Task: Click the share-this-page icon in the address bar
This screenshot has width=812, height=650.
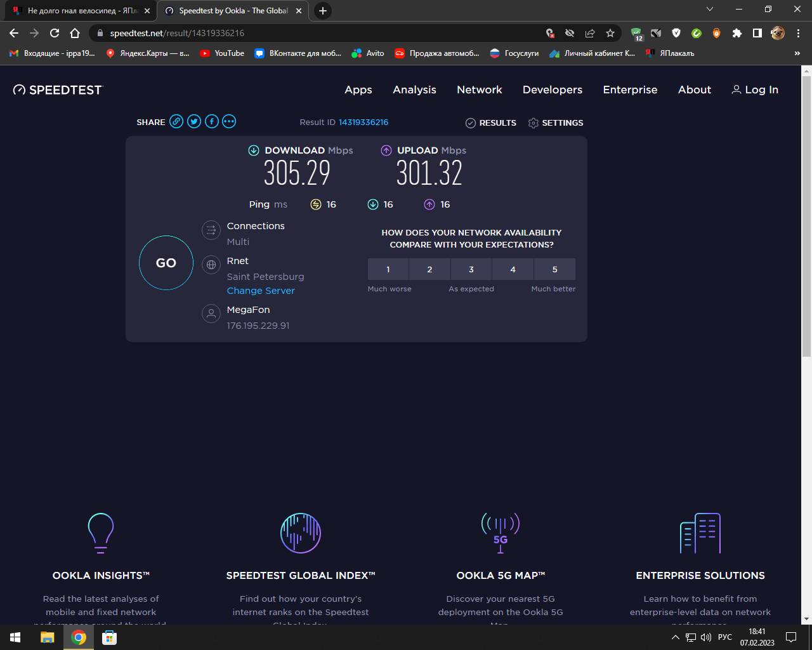Action: tap(590, 33)
